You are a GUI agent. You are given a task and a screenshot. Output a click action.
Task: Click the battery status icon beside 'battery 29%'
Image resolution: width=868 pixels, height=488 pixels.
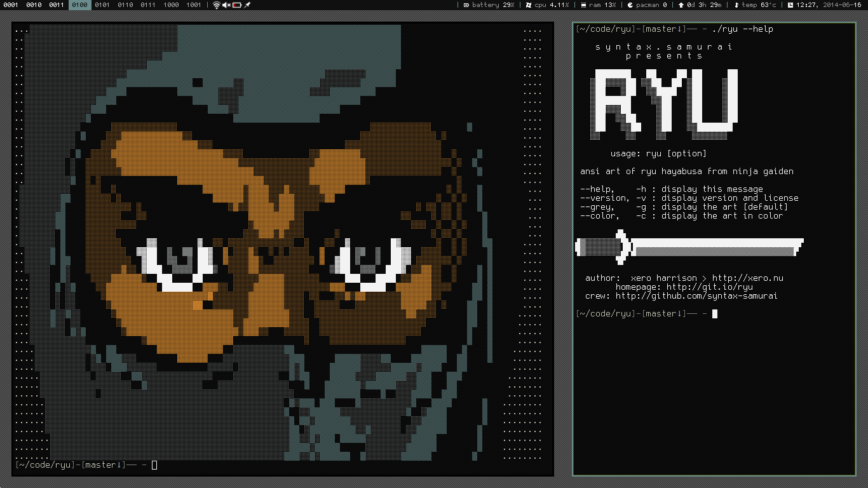(x=466, y=5)
